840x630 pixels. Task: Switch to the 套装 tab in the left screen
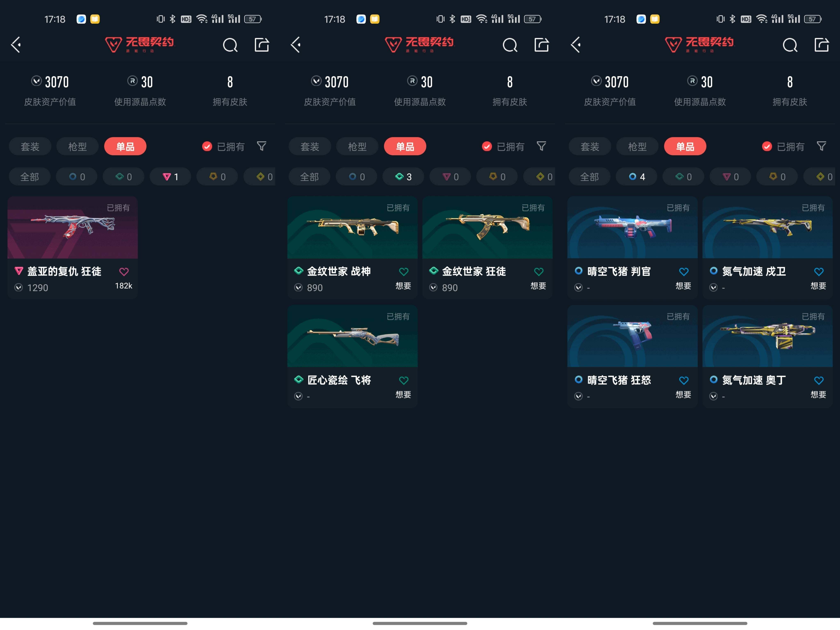(x=30, y=147)
